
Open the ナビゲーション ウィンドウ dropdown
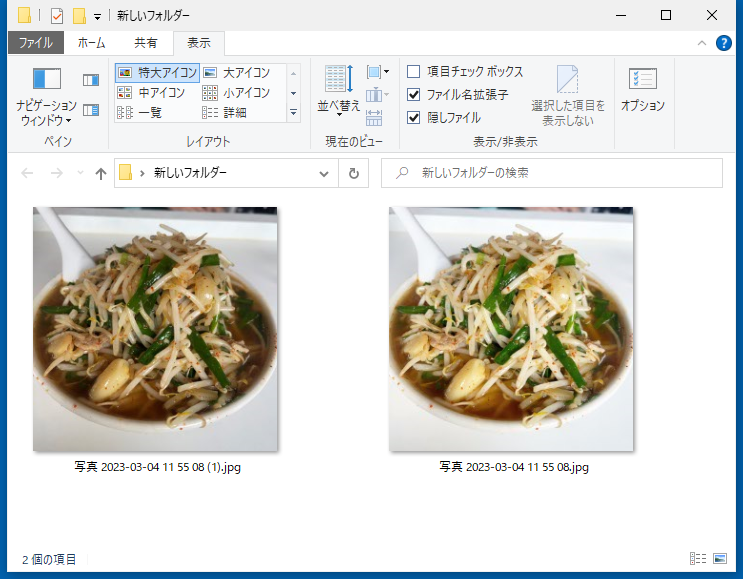click(46, 96)
